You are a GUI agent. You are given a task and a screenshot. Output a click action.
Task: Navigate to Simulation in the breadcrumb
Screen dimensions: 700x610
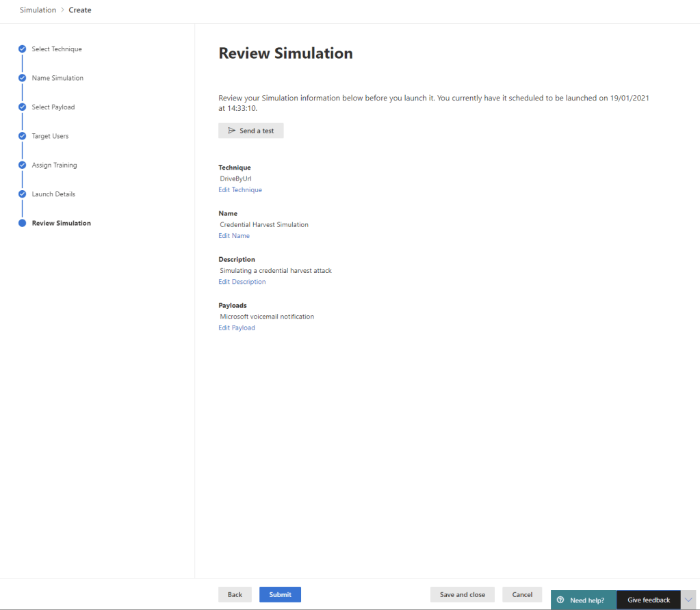click(38, 10)
